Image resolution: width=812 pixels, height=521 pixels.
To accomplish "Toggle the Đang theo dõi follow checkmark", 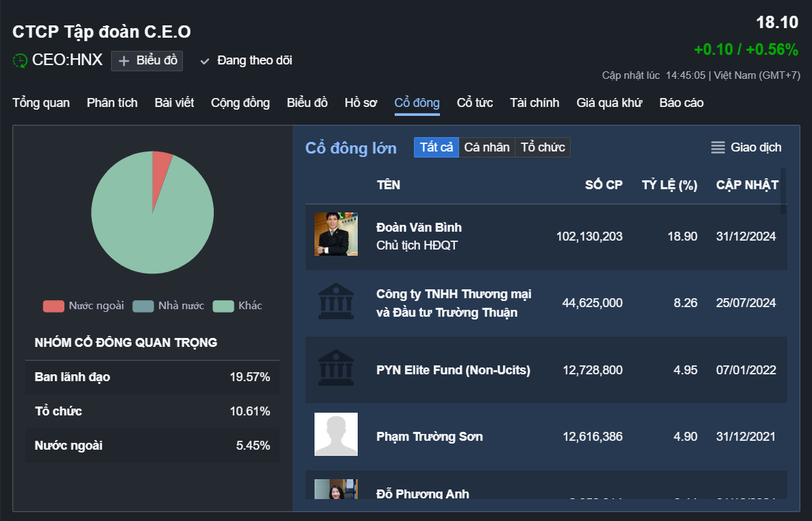I will coord(204,61).
